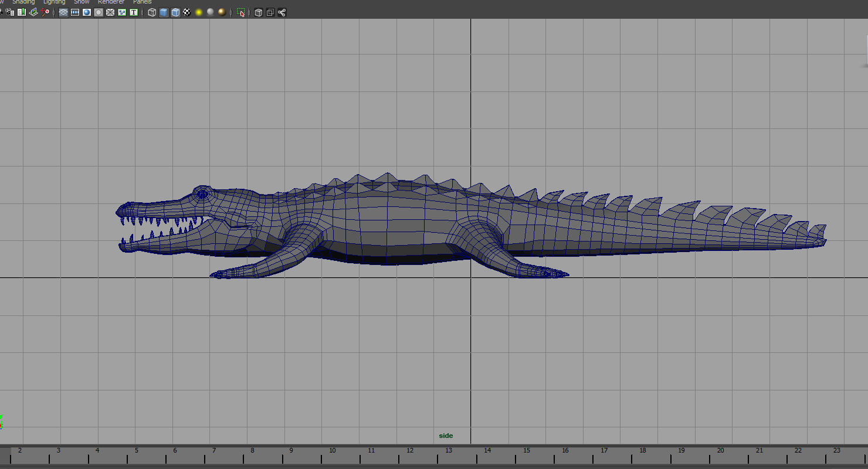The image size is (868, 469).
Task: Toggle the gate mask icon
Action: 99,12
